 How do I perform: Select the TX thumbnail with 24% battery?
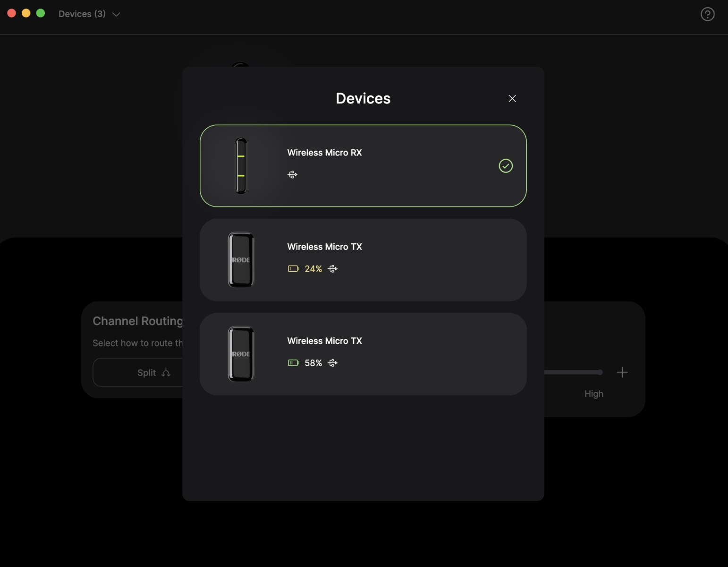(x=241, y=260)
